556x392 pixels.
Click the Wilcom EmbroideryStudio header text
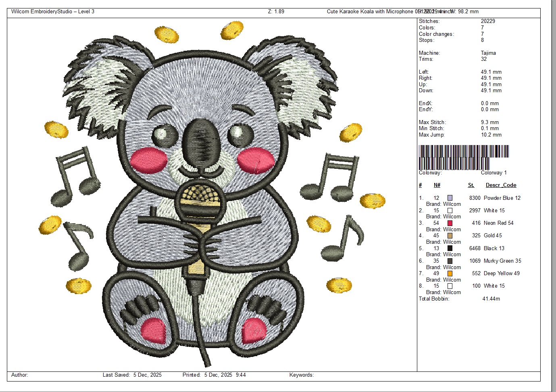click(x=53, y=11)
